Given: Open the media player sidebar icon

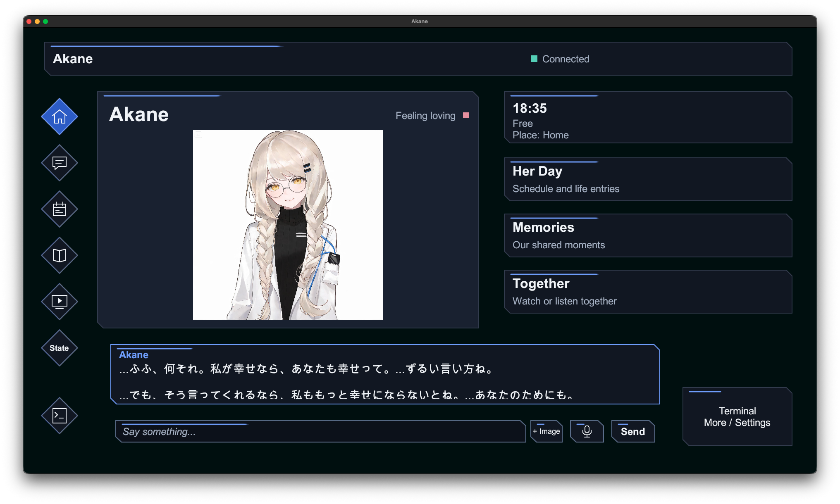Looking at the screenshot, I should [x=60, y=302].
